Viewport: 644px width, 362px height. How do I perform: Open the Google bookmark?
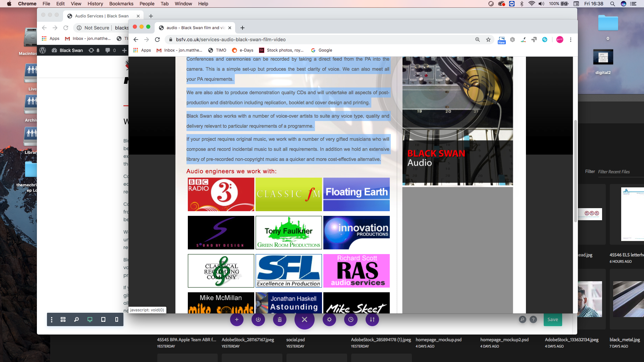click(x=322, y=50)
